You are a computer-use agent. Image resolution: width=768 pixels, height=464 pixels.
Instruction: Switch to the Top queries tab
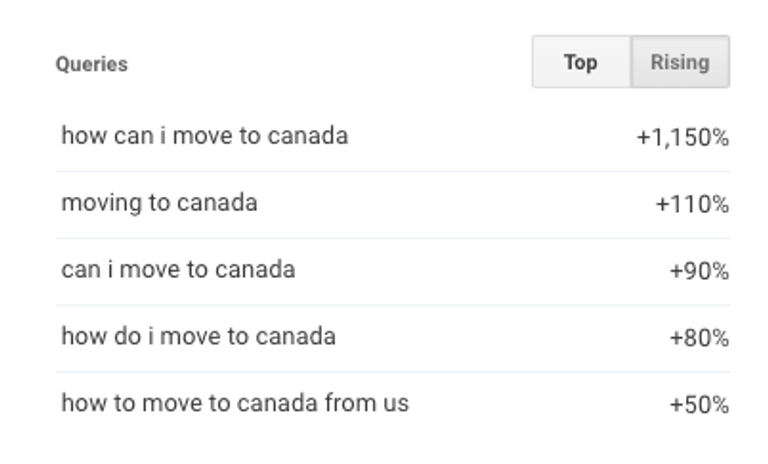click(580, 63)
